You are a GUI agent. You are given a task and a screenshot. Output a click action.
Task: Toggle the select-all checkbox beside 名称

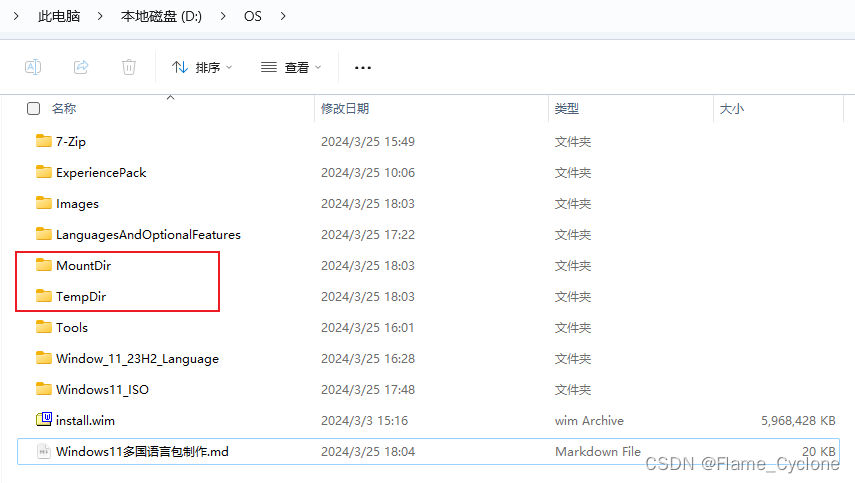coord(33,108)
